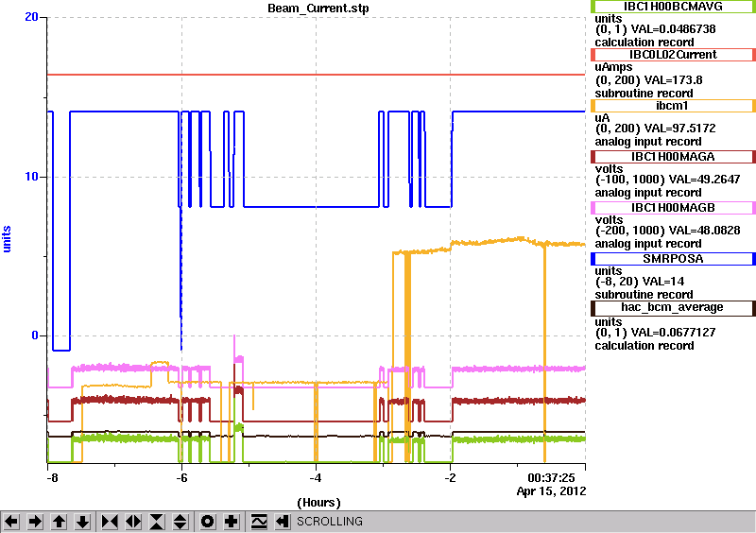The image size is (756, 533).
Task: Click the Apr 15, 2012 date label
Action: tap(551, 491)
